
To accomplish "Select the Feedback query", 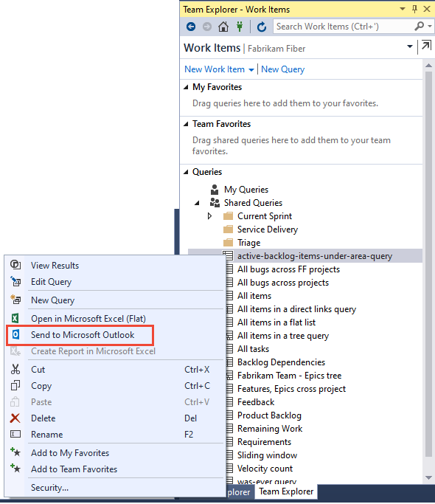I will (256, 402).
